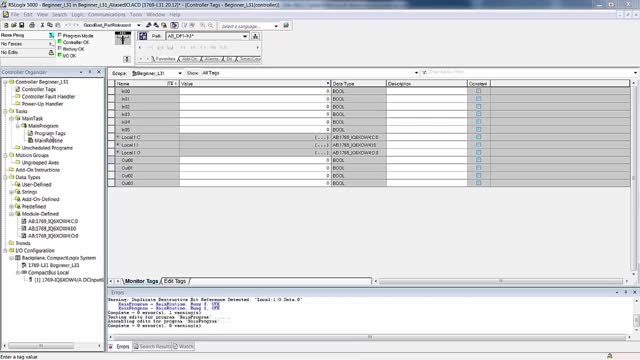Follow the first MainProgram MainRoutine error link
640x360 pixels.
click(x=169, y=304)
